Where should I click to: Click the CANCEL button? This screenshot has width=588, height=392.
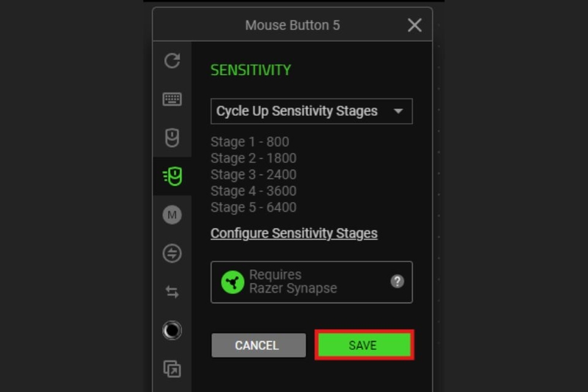tap(259, 345)
